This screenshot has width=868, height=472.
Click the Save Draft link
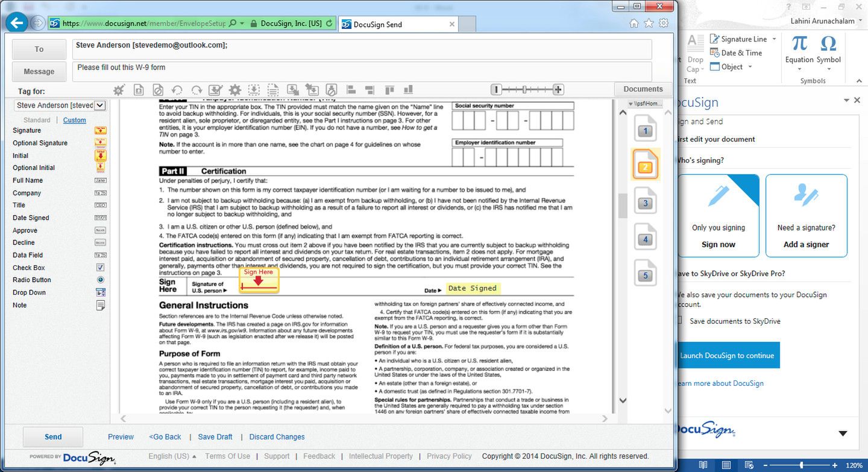215,437
